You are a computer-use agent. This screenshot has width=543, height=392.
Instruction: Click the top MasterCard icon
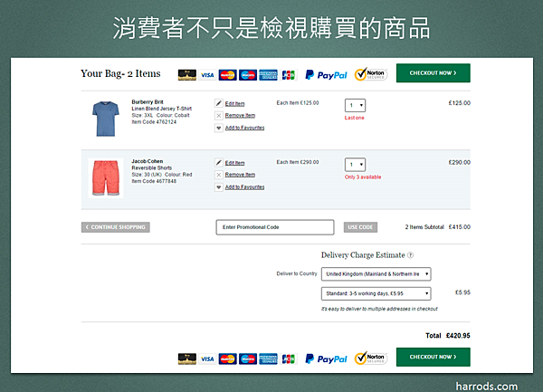point(227,75)
